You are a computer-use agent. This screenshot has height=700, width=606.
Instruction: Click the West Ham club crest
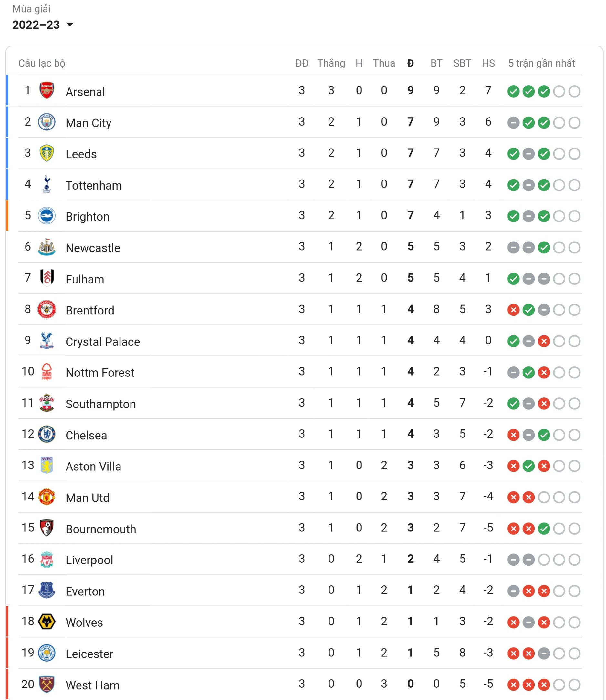[47, 684]
